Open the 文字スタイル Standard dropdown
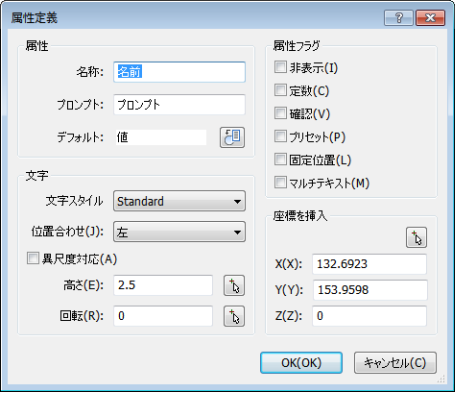Screen dimensions: 455x399 tap(179, 201)
